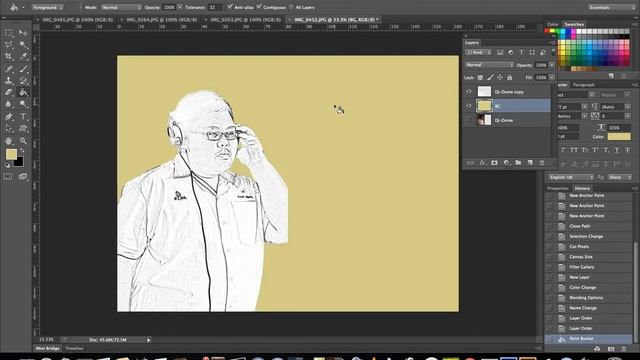Open the Foreground fill source dropdown
640x360 pixels.
pos(47,7)
